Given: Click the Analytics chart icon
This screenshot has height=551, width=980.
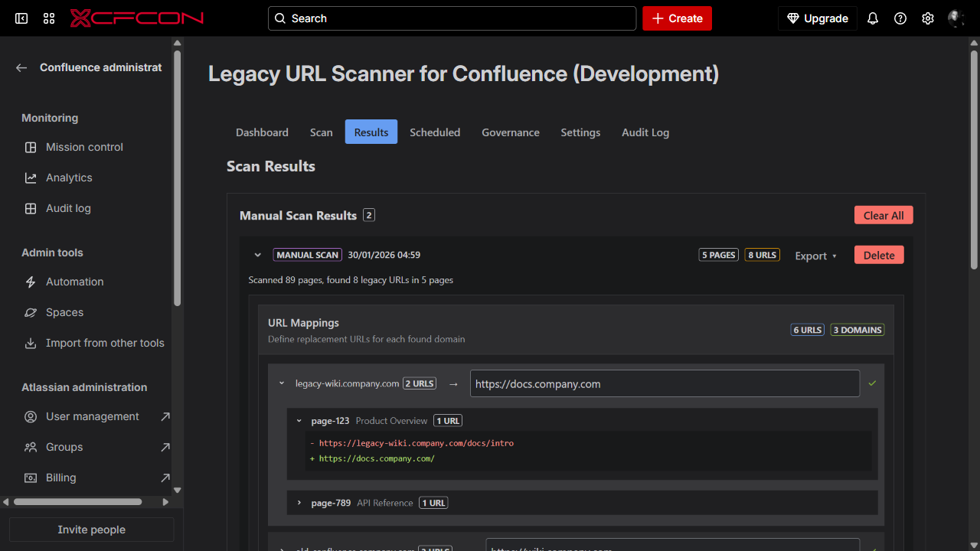Looking at the screenshot, I should 31,178.
